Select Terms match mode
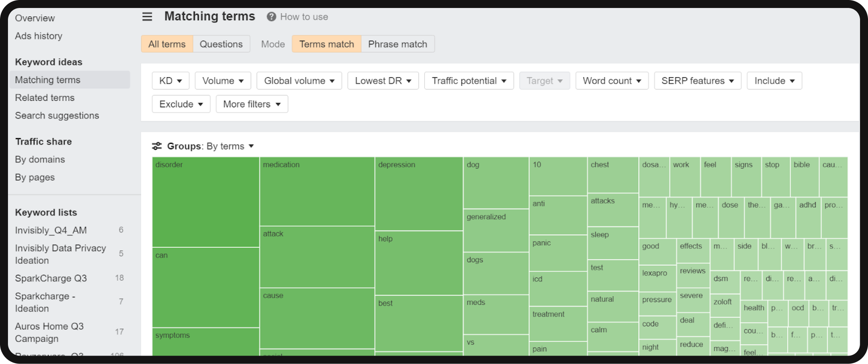Viewport: 868px width, 364px height. point(326,44)
